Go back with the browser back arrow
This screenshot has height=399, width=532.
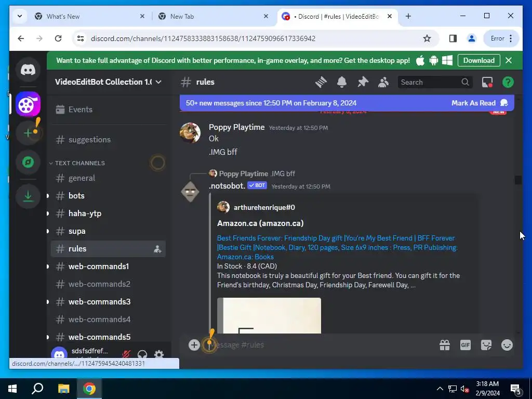[x=21, y=38]
